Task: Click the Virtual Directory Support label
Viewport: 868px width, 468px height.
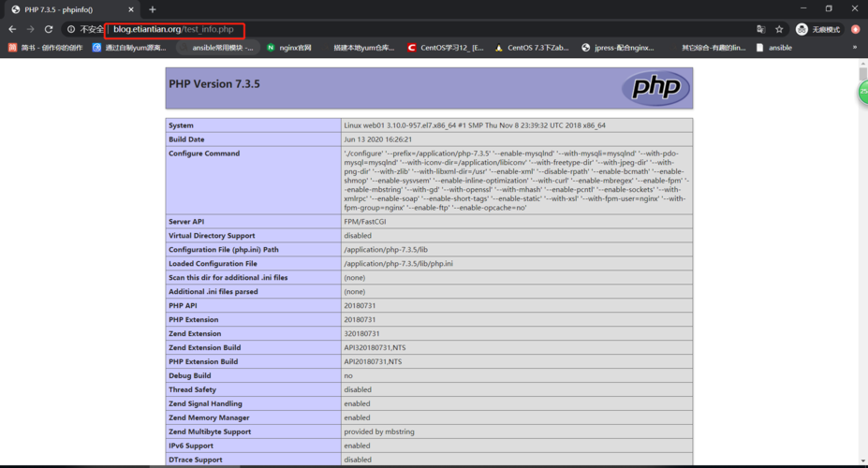Action: (212, 236)
